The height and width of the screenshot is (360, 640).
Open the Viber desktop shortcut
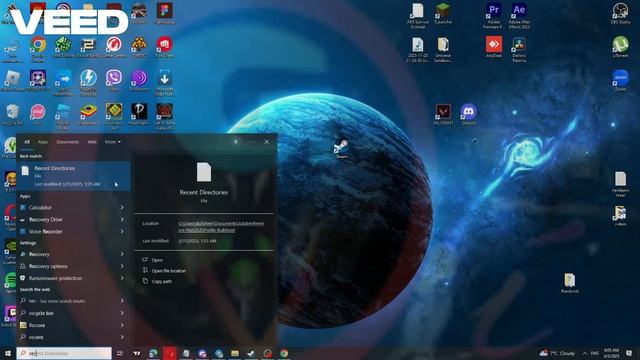114,80
